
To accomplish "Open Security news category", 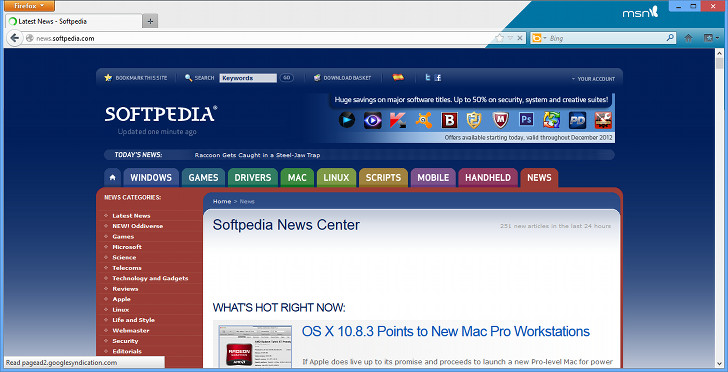I will (x=125, y=341).
